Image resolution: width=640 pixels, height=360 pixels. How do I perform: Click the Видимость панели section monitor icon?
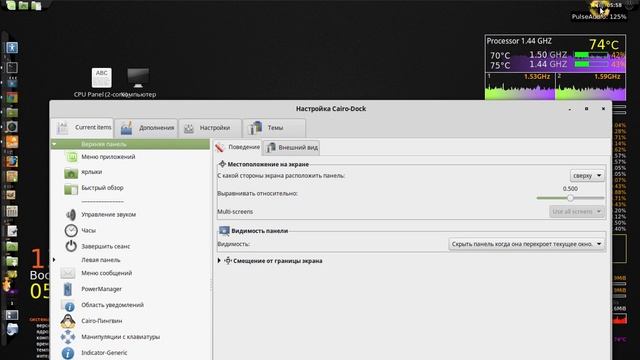pyautogui.click(x=224, y=231)
